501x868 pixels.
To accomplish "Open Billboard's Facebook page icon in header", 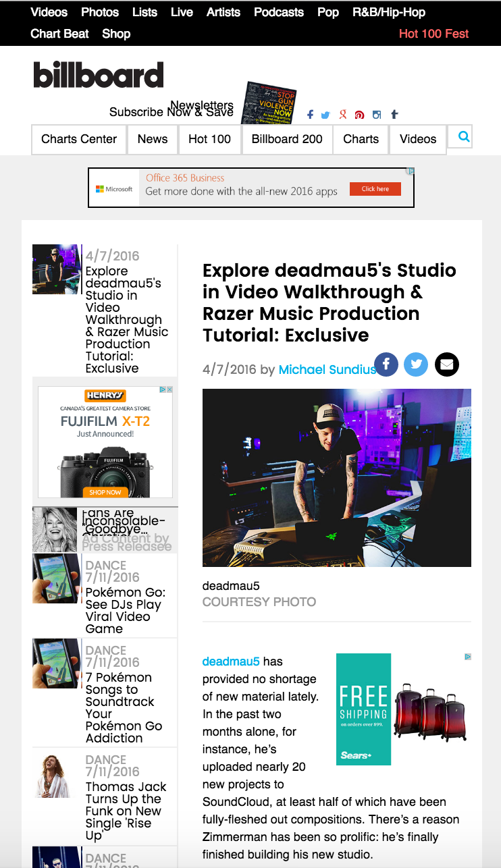I will click(x=310, y=115).
